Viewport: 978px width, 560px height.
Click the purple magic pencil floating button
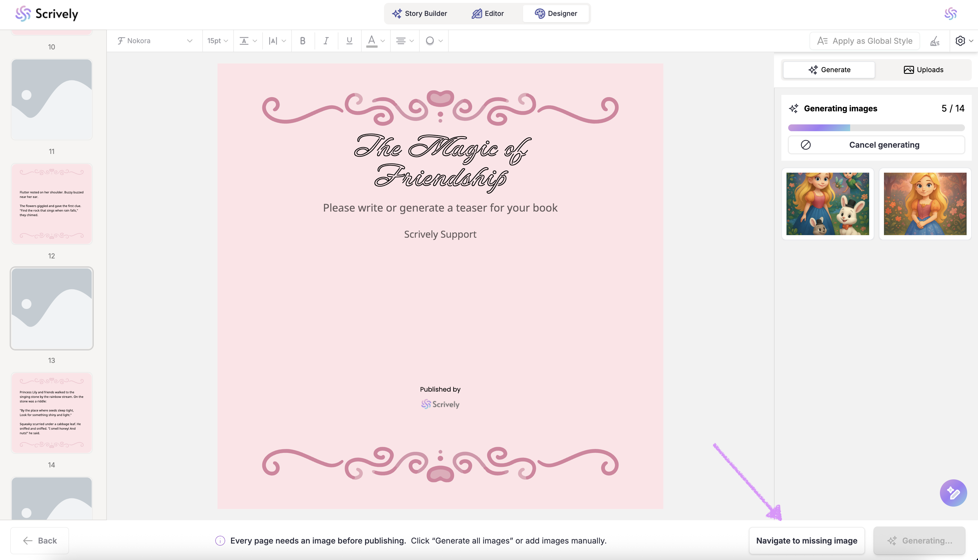953,493
